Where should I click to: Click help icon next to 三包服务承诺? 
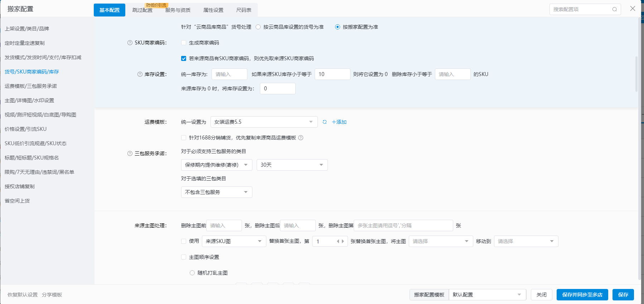130,153
